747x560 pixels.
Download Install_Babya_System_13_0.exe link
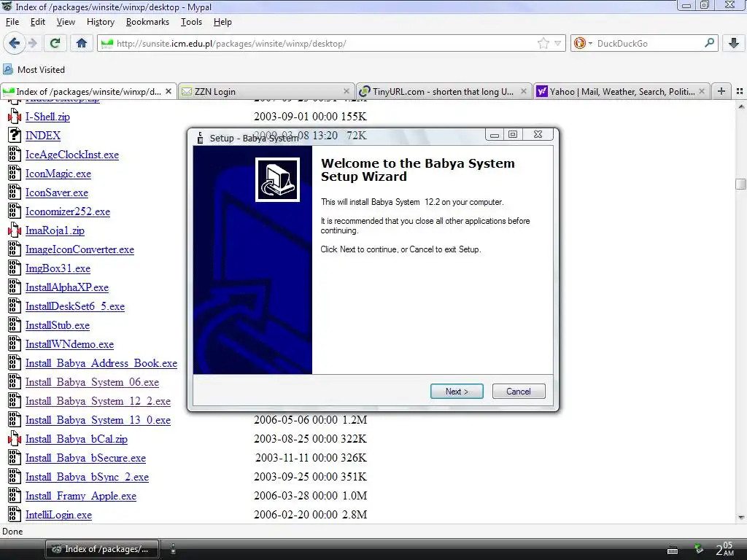pos(98,421)
